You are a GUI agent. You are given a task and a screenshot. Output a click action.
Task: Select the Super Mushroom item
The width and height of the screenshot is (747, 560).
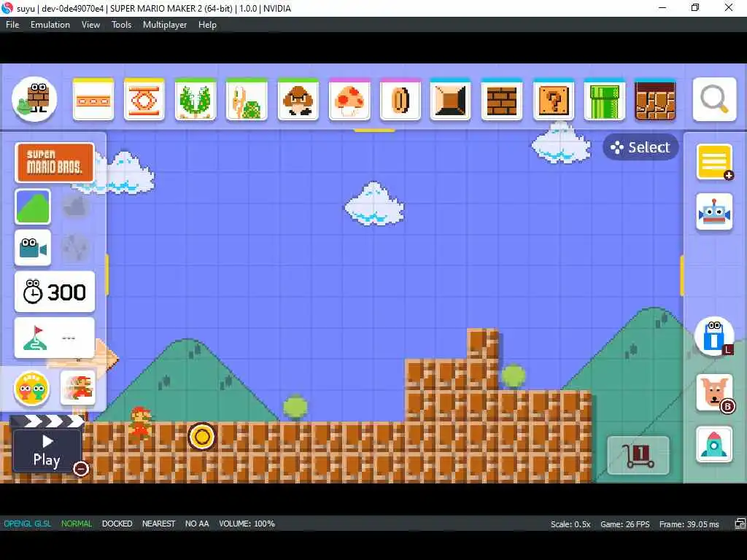pyautogui.click(x=349, y=99)
